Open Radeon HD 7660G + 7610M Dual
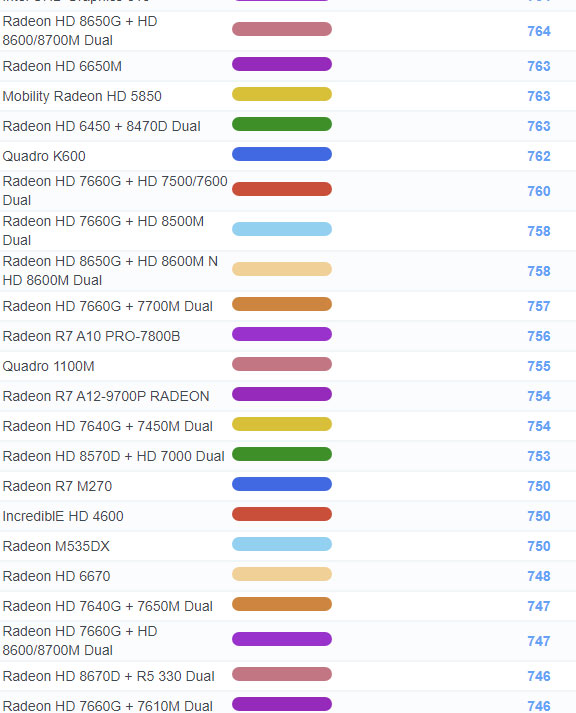This screenshot has height=713, width=576. pos(108,706)
